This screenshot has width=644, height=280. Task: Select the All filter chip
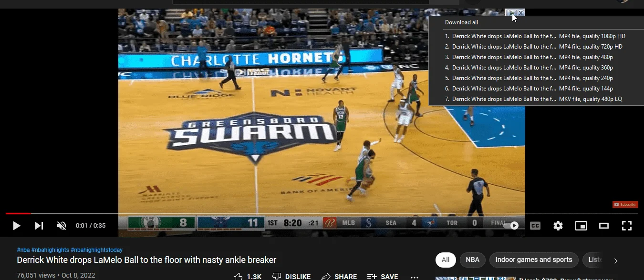coord(446,260)
